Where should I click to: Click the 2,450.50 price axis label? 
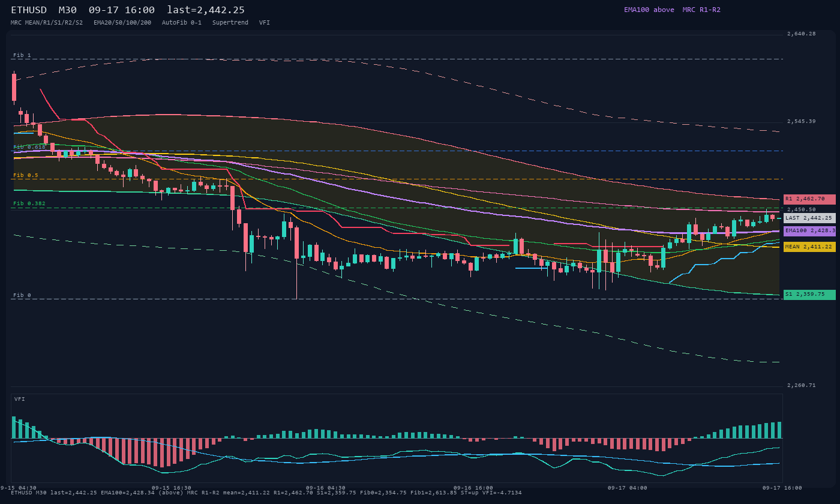click(802, 209)
